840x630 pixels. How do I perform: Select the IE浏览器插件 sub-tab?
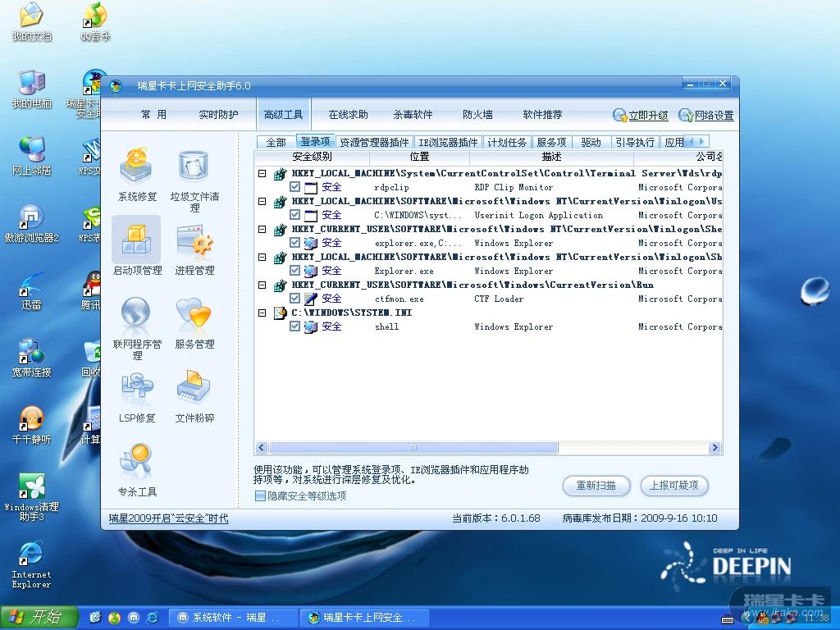click(448, 143)
